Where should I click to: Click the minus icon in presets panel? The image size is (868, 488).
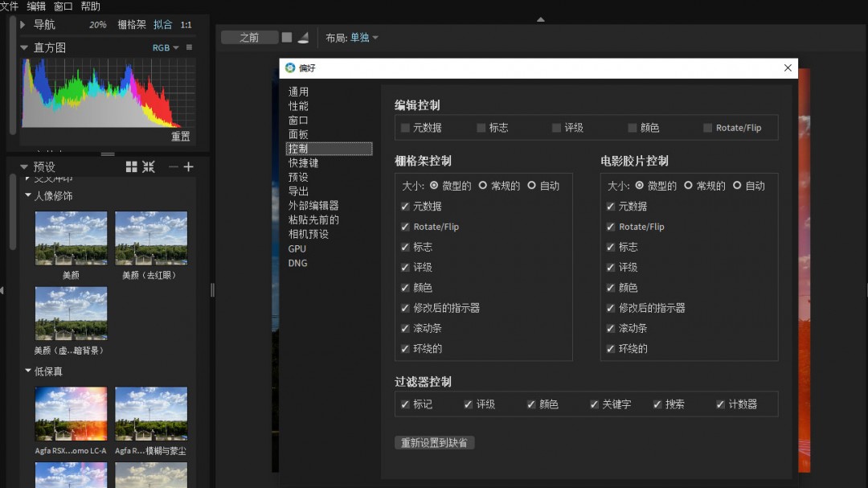click(x=173, y=166)
